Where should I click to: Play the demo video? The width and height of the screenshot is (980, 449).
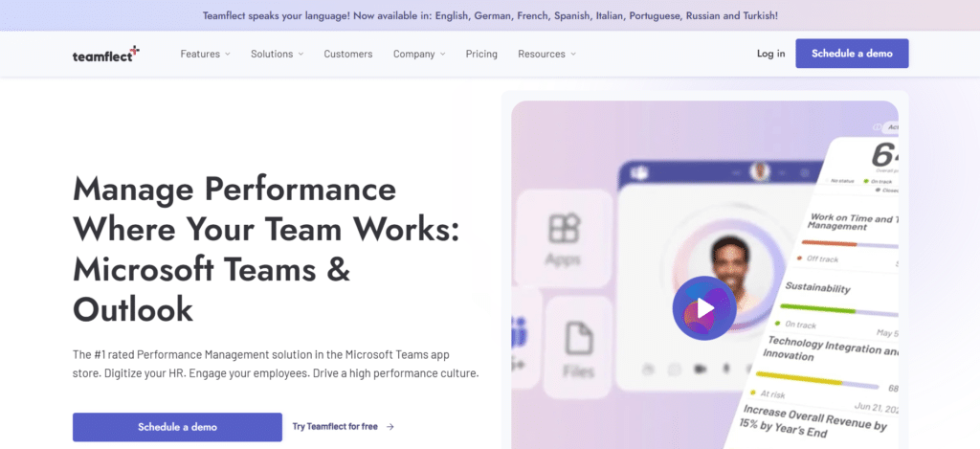[x=704, y=308]
